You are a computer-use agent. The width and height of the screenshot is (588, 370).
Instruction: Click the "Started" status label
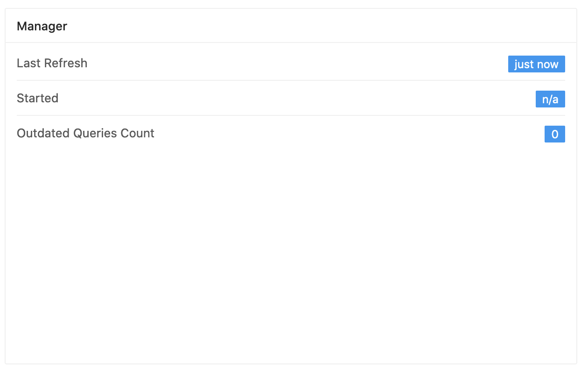pyautogui.click(x=37, y=98)
